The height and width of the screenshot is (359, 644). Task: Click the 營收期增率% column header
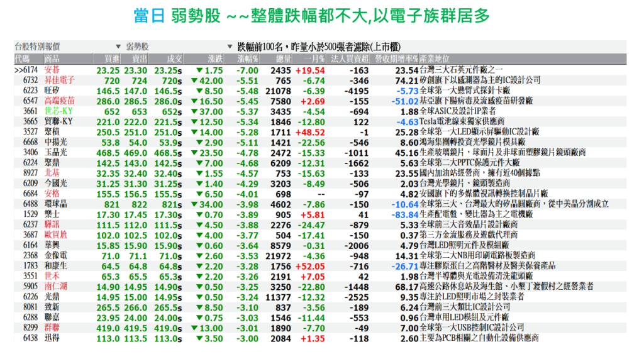pyautogui.click(x=396, y=58)
